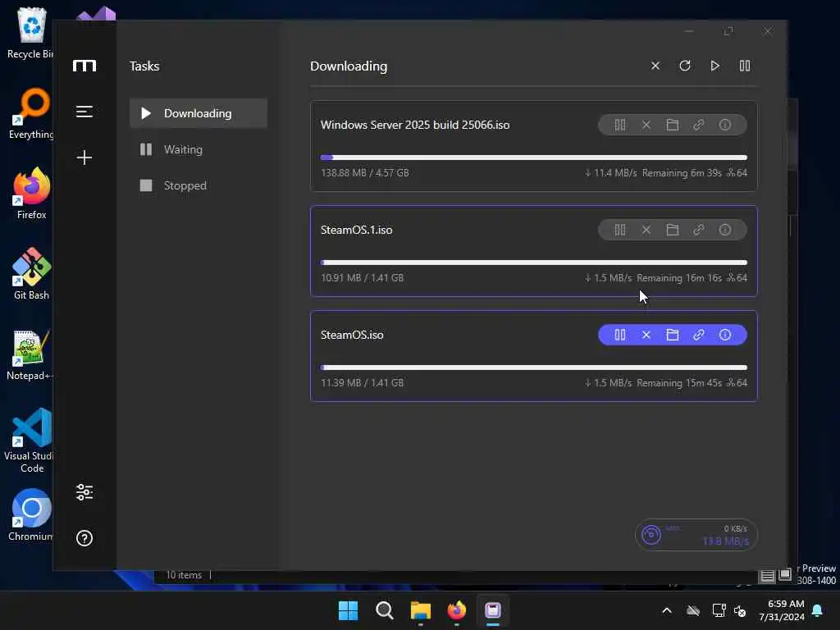Remove the SteamOS.iso task
Viewport: 840px width, 630px height.
[x=646, y=335]
